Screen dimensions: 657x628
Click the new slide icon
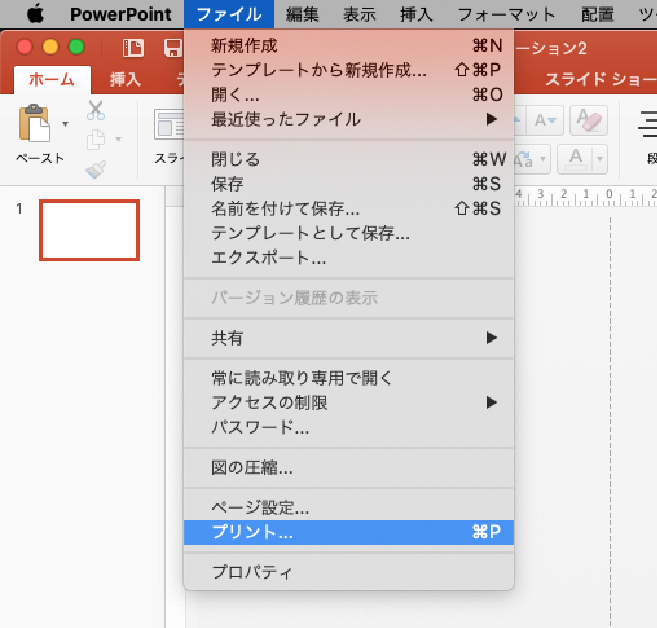pos(169,124)
